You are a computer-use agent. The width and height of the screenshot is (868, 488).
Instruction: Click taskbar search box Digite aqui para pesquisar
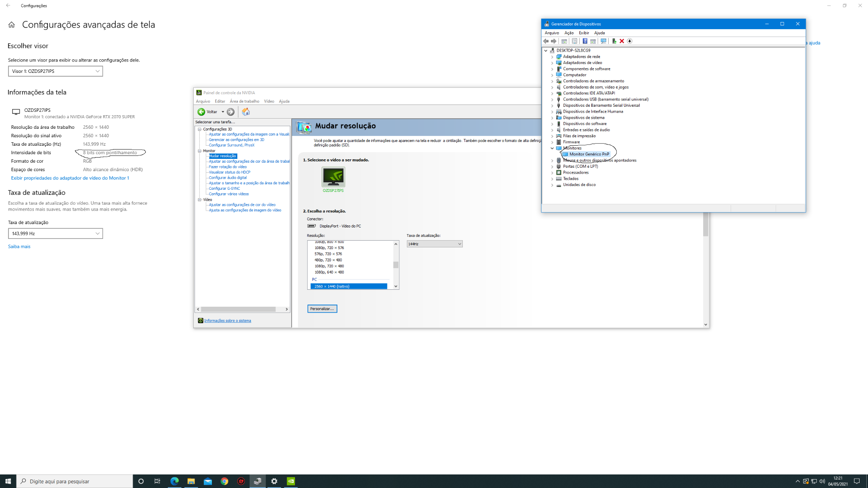tap(75, 481)
